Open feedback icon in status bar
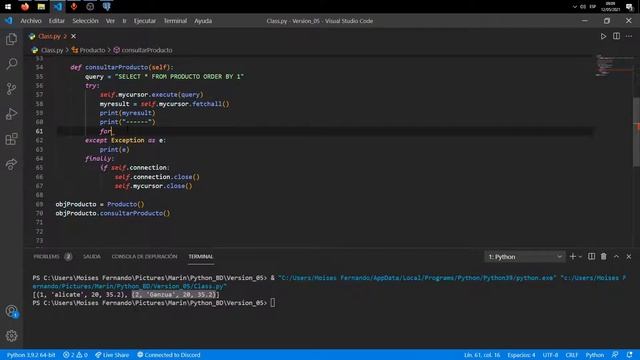The width and height of the screenshot is (640, 360). click(615, 355)
